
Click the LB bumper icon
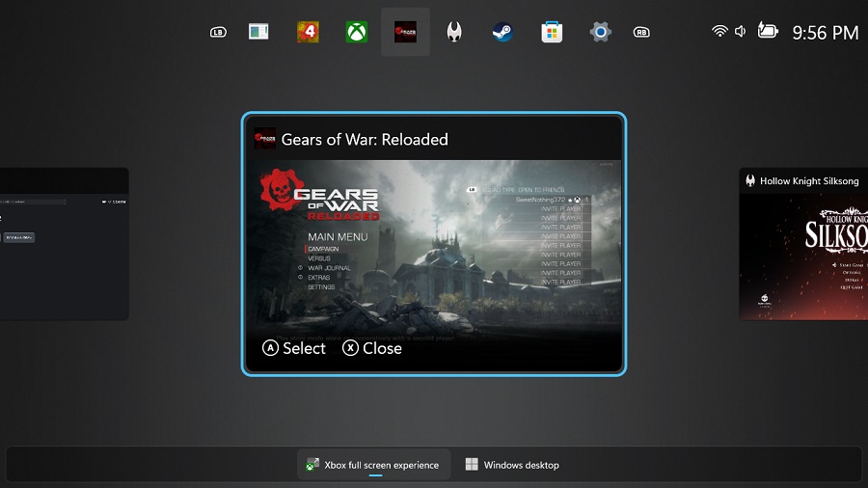tap(218, 32)
